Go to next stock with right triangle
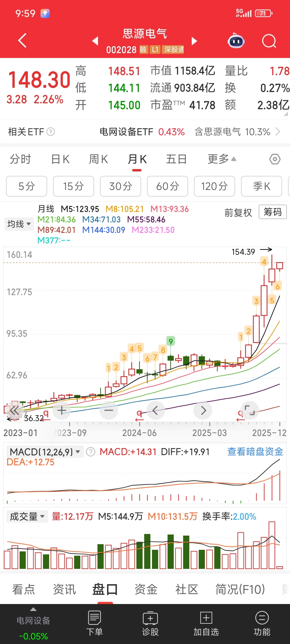The width and height of the screenshot is (290, 644). 194,41
